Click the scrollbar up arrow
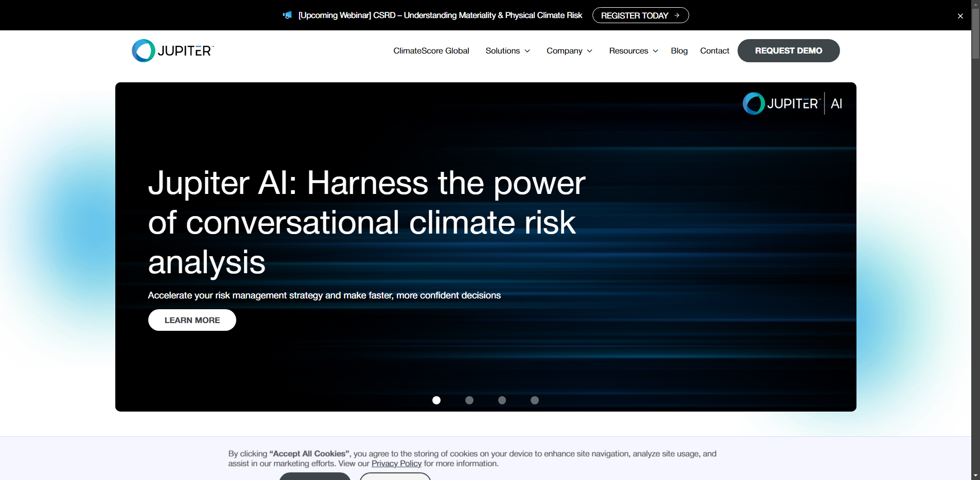980x480 pixels. (975, 4)
